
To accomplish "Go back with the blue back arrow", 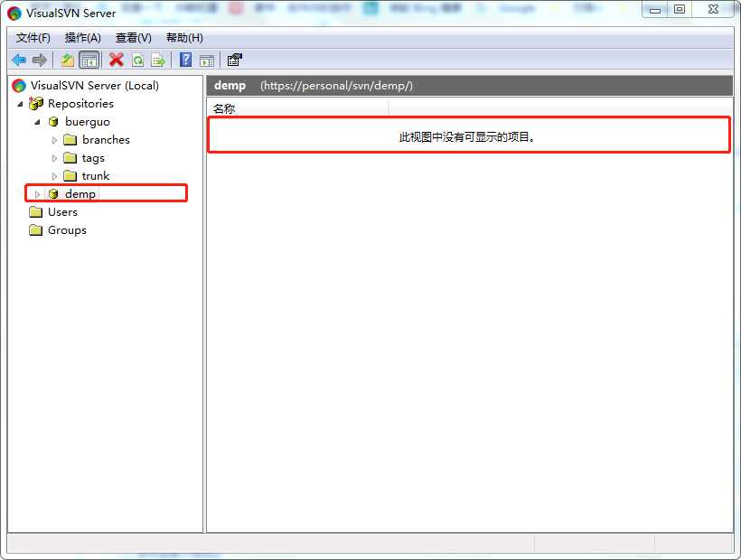I will click(19, 60).
